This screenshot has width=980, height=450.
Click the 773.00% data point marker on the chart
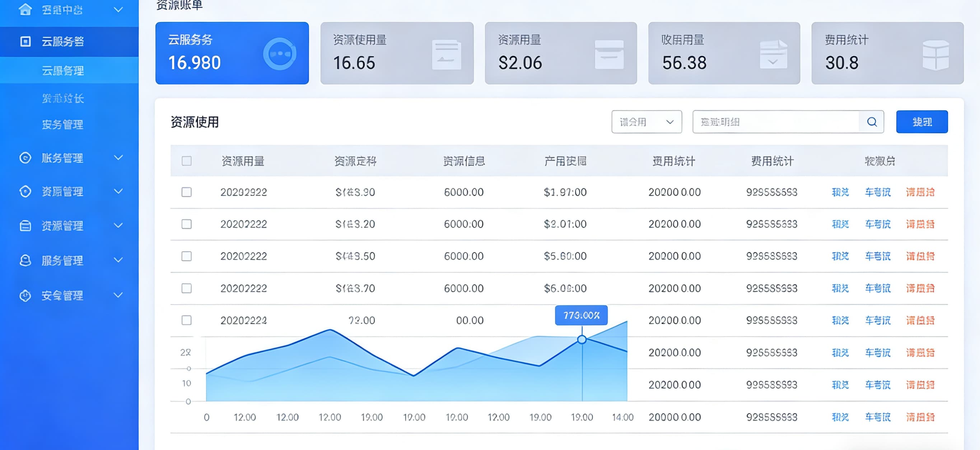click(x=581, y=340)
